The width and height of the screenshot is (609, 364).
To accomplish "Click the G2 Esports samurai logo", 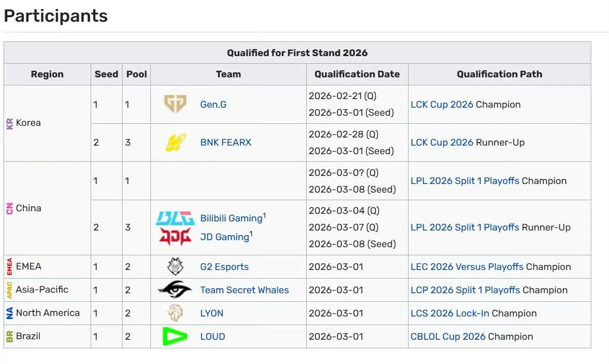I will [x=175, y=266].
